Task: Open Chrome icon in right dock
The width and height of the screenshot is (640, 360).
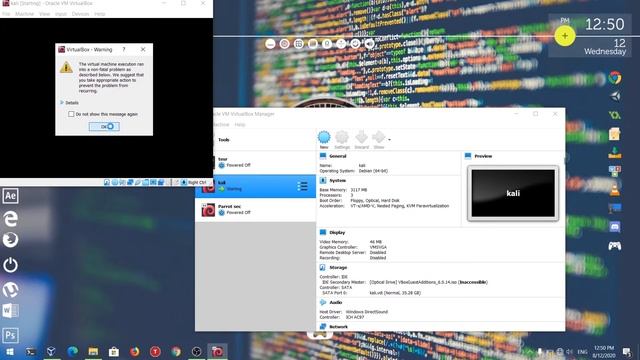Action: [615, 78]
